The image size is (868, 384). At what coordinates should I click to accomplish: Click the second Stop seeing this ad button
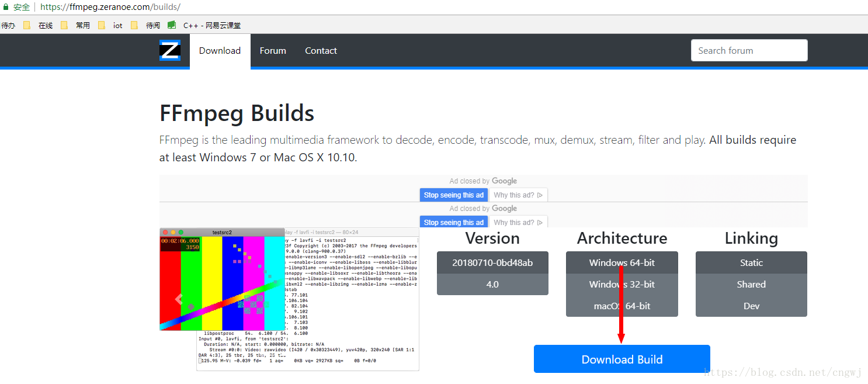coord(454,222)
